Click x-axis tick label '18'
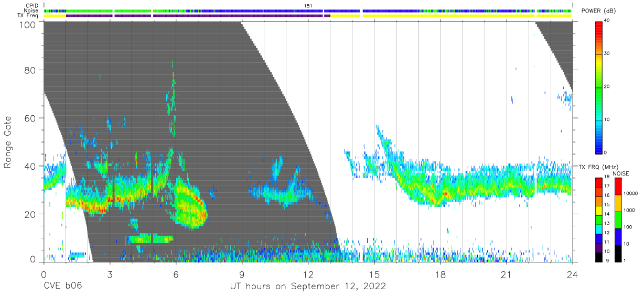 tap(441, 274)
